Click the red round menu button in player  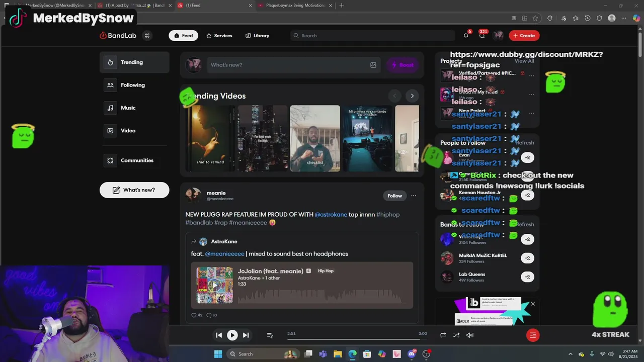(x=533, y=335)
